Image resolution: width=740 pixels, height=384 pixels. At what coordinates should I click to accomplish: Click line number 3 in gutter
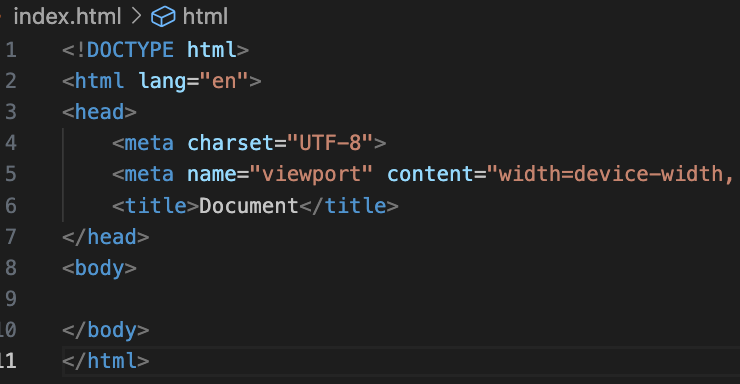11,112
